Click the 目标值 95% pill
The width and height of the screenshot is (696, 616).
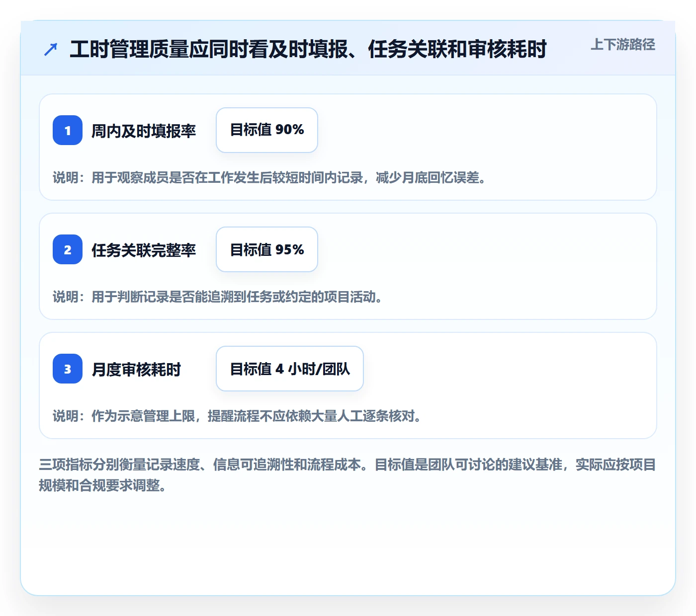267,249
